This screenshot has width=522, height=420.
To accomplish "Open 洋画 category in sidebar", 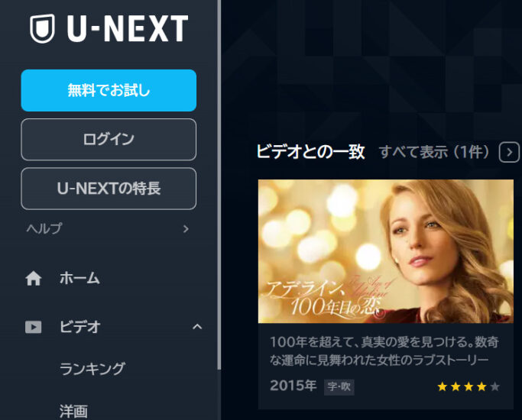I will coord(73,412).
